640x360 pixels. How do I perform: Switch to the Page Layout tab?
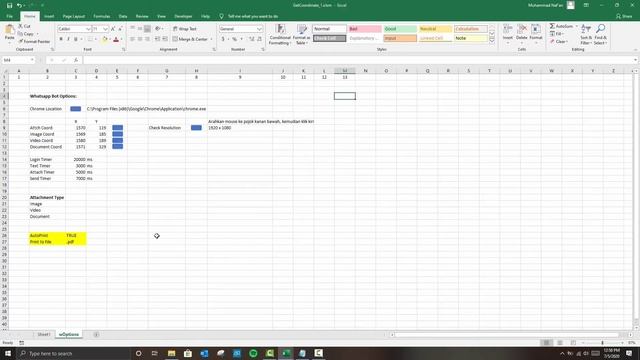point(73,16)
